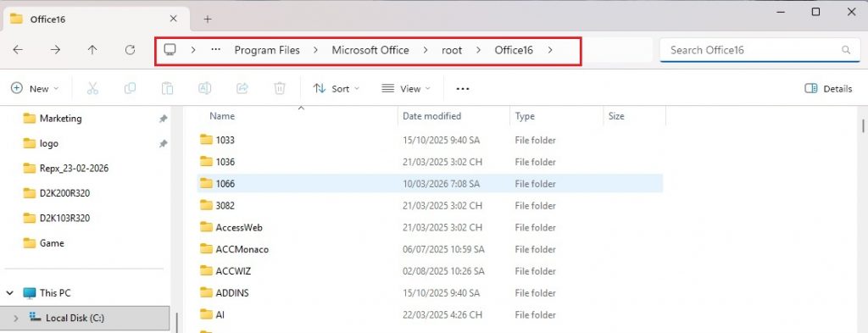Click the Paste clipboard icon
This screenshot has height=333, width=868.
click(x=167, y=88)
